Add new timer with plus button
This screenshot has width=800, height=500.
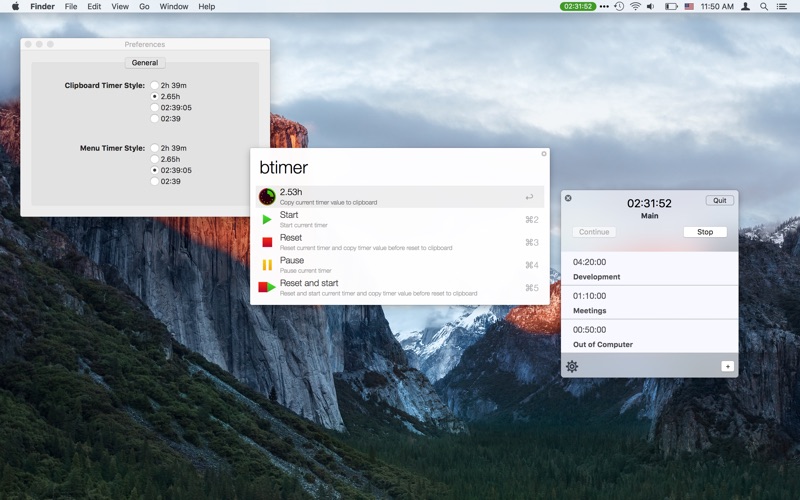click(x=728, y=366)
